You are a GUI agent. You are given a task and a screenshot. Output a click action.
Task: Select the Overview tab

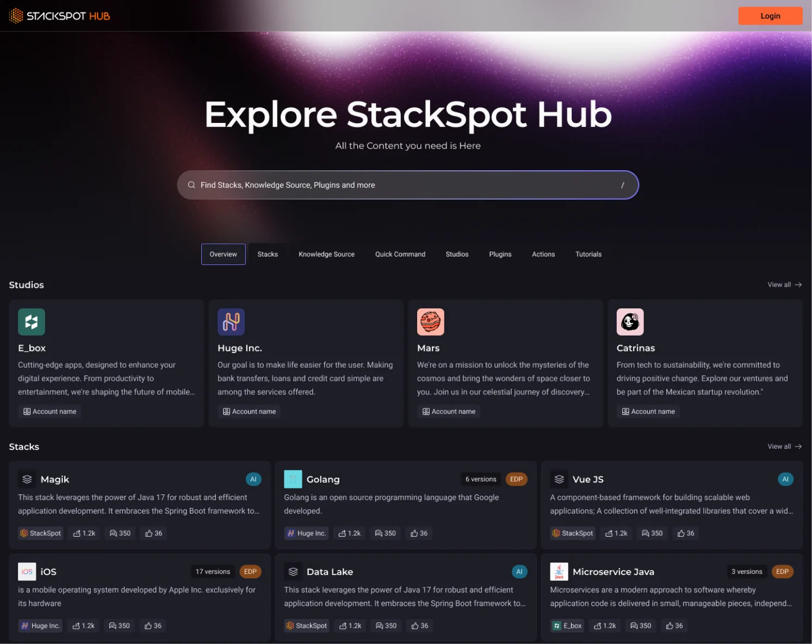(x=224, y=254)
